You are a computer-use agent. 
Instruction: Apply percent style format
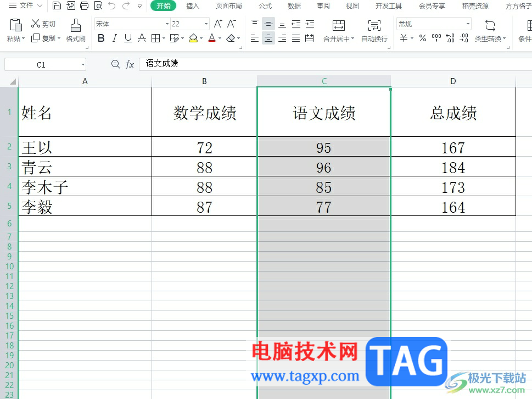(423, 38)
